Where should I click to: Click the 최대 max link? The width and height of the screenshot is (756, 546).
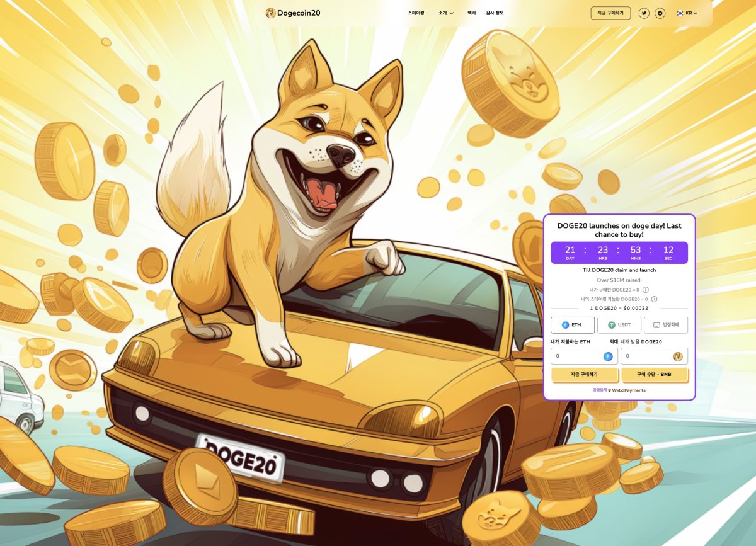coord(614,341)
